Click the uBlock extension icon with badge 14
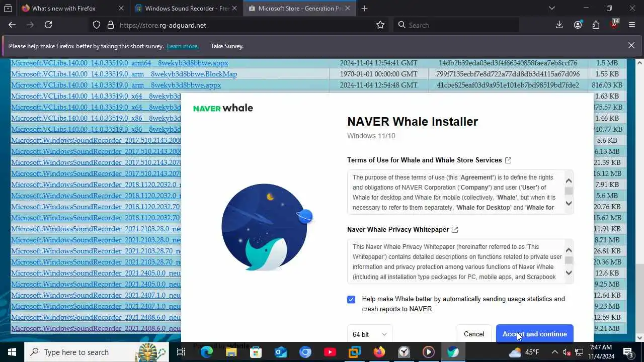Image resolution: width=644 pixels, height=362 pixels. (x=614, y=25)
